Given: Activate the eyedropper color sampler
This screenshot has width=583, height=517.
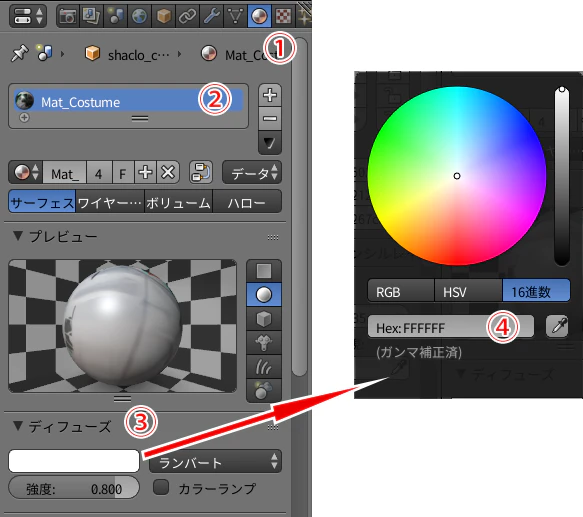Looking at the screenshot, I should [x=557, y=327].
